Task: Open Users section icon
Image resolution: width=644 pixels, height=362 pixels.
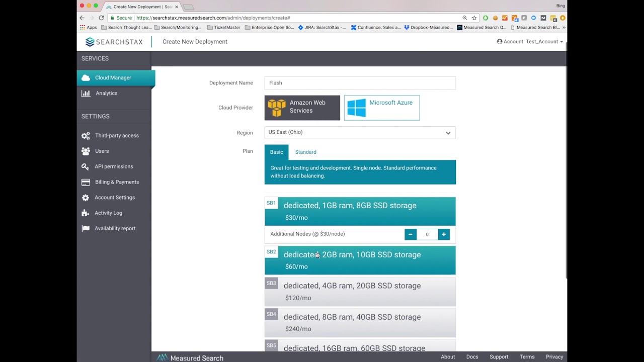Action: point(86,151)
